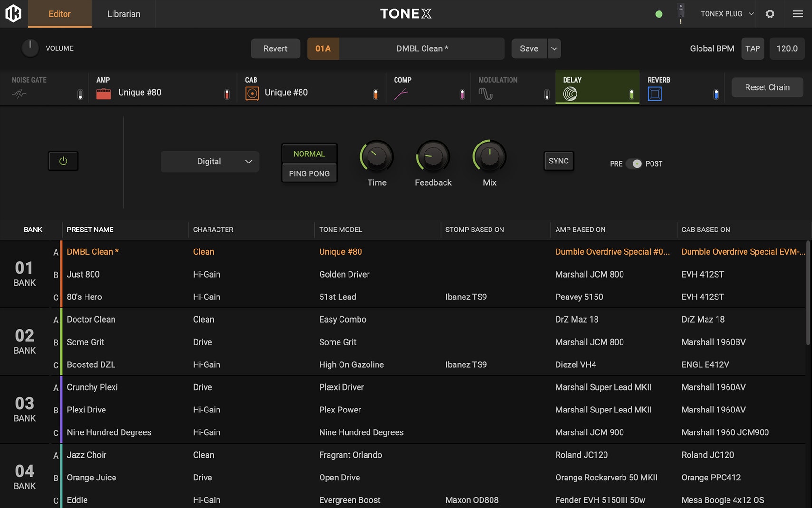Click the Revert button
Image resolution: width=812 pixels, height=508 pixels.
click(275, 48)
